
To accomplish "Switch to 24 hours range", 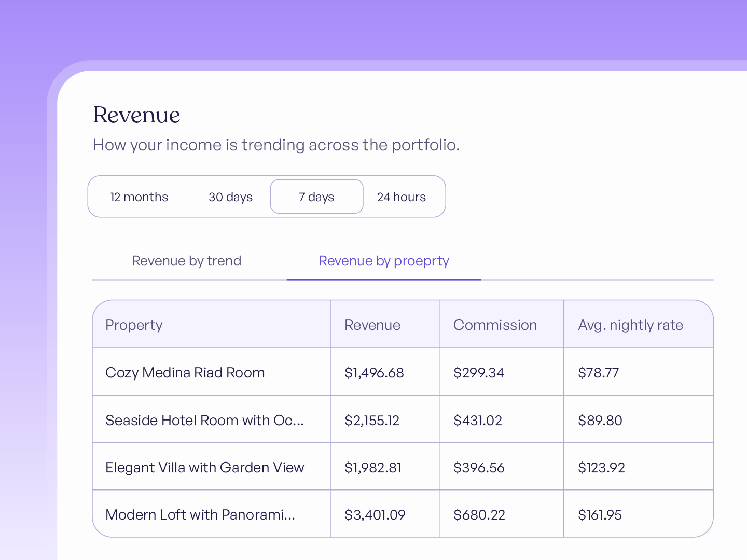I will point(402,197).
